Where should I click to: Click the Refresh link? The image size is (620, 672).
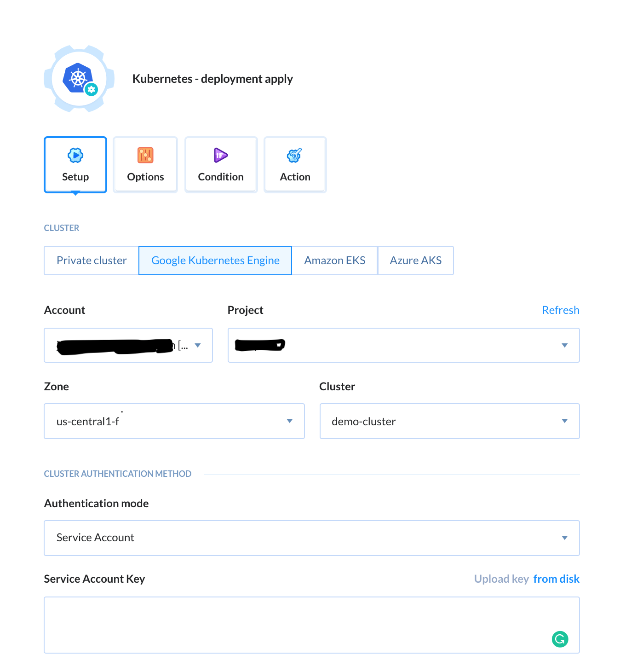561,310
